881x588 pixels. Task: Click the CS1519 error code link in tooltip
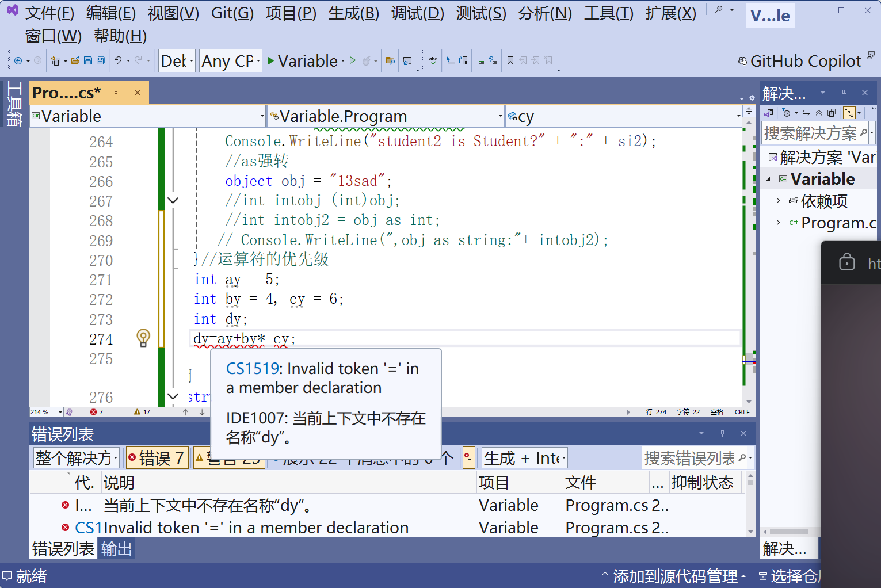(252, 368)
